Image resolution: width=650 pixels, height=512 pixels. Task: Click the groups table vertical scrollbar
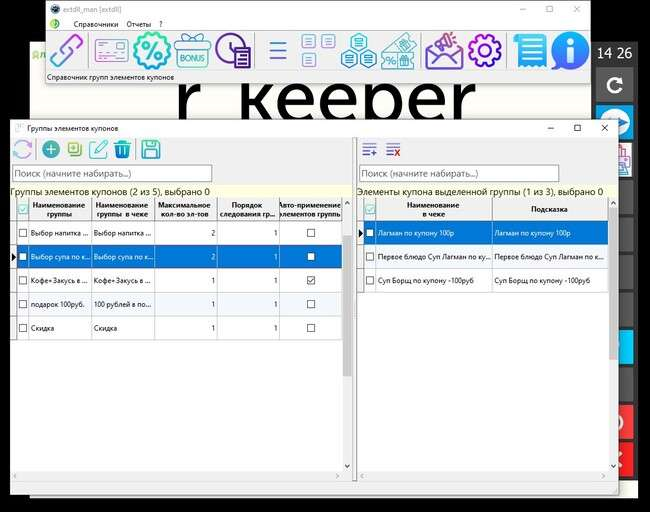(347, 300)
